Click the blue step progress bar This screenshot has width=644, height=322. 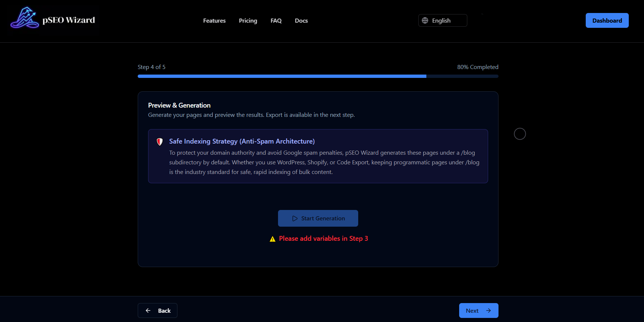pos(281,76)
